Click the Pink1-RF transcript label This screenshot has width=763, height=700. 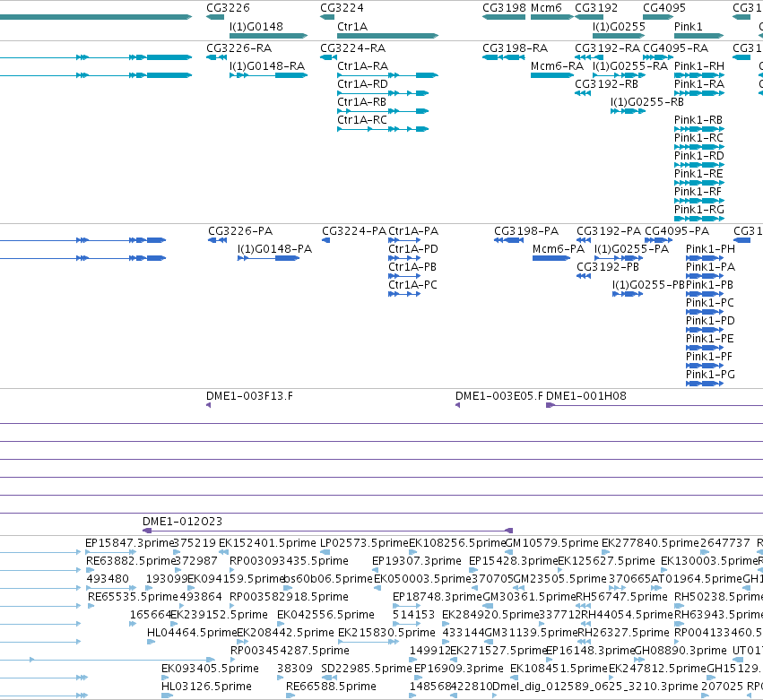(x=698, y=192)
